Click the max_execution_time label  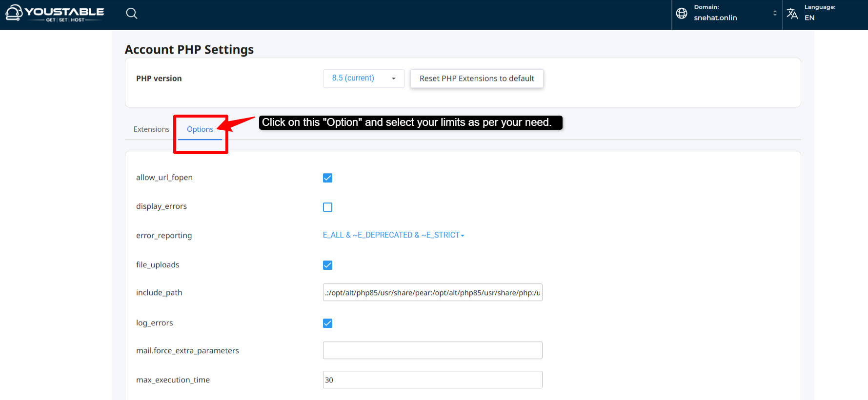pos(173,380)
